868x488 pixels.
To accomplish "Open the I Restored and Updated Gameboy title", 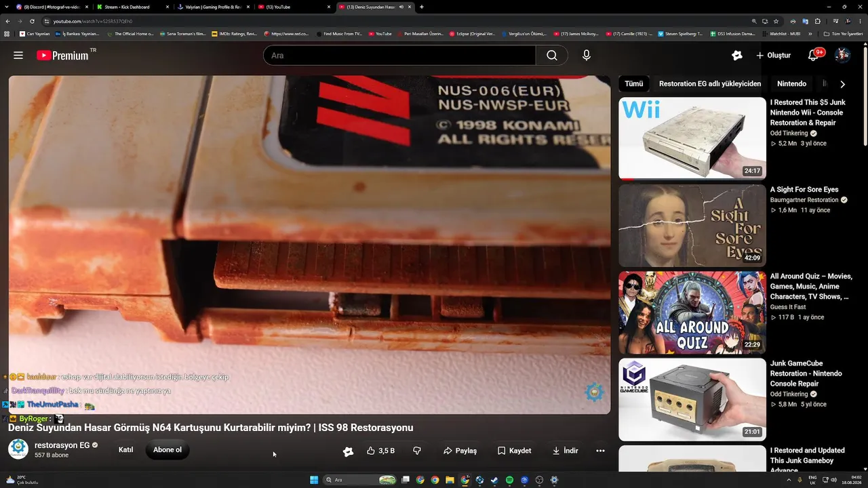I will [808, 460].
